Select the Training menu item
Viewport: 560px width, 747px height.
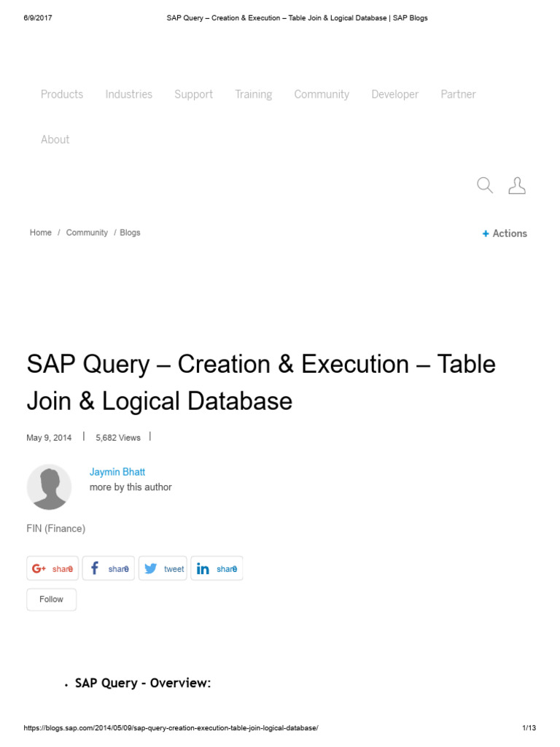click(x=254, y=94)
